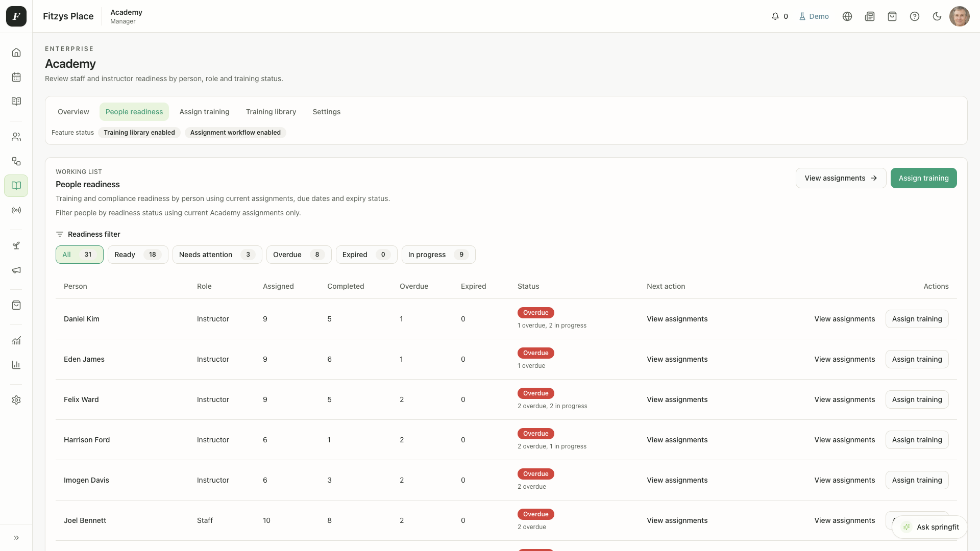Toggle dark mode moon icon
This screenshot has width=980, height=551.
(937, 16)
